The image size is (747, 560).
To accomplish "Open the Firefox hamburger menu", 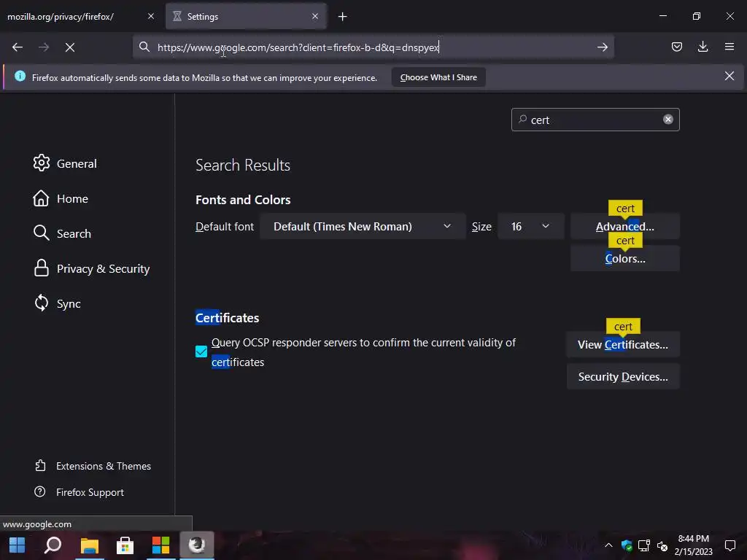I will pyautogui.click(x=729, y=47).
